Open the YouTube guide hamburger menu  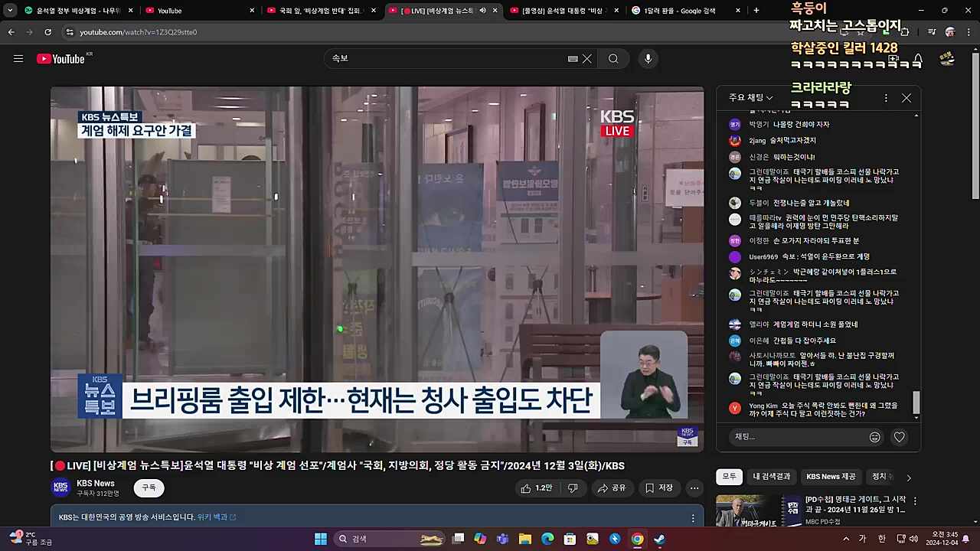click(18, 59)
